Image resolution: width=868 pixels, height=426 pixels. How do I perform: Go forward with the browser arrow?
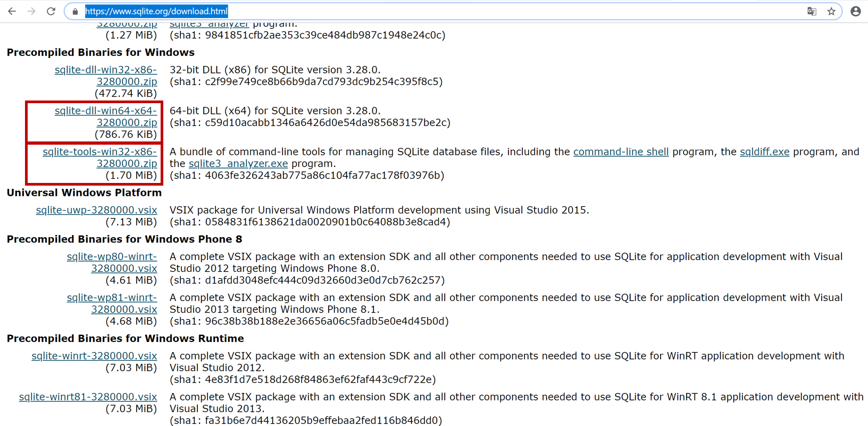pyautogui.click(x=31, y=11)
